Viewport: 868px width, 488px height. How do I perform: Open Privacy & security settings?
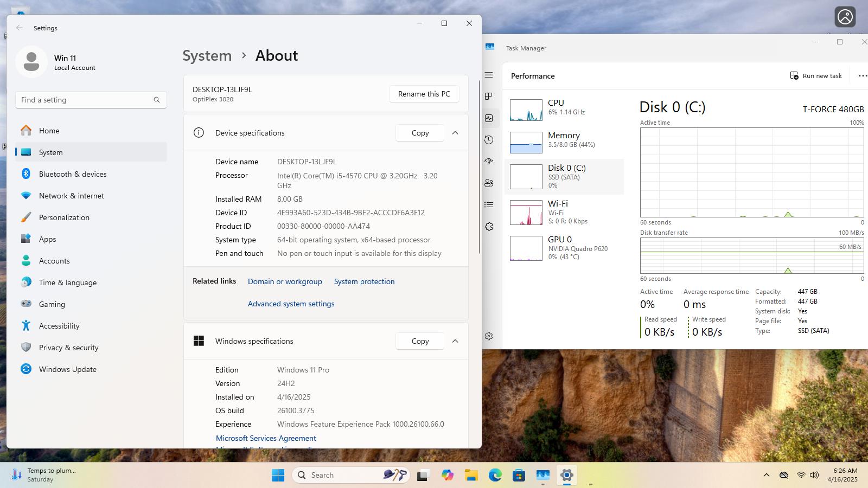point(91,348)
